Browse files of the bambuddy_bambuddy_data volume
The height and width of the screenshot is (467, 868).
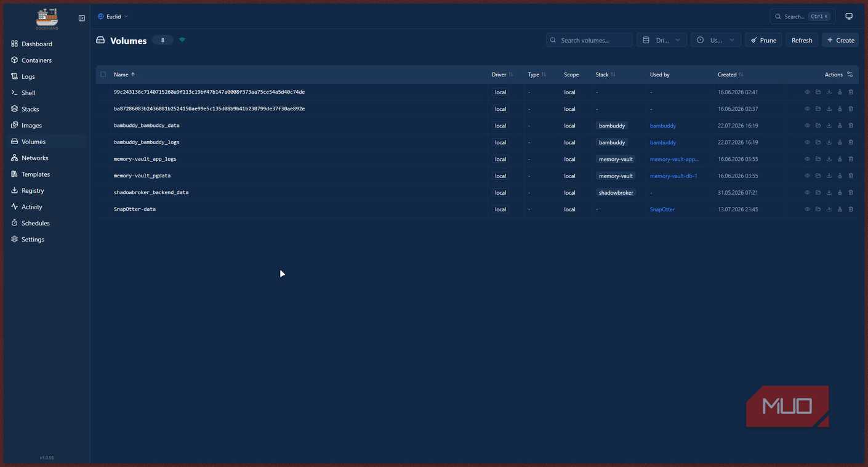818,126
